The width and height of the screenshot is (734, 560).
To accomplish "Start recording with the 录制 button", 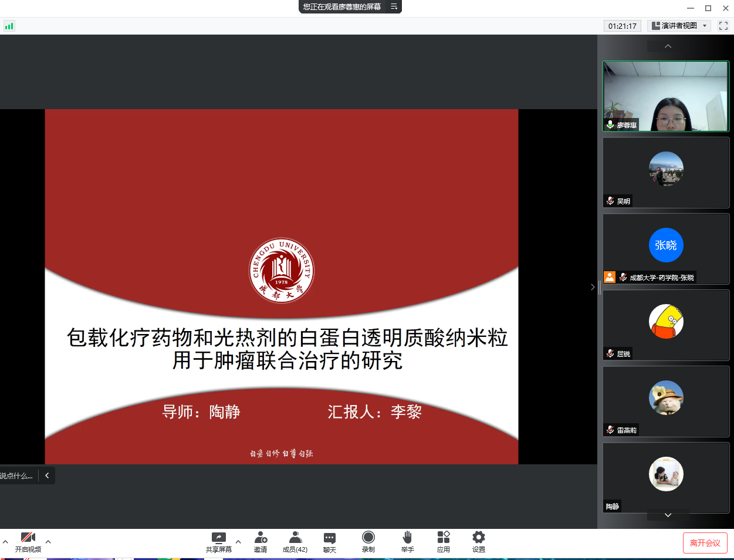I will (x=368, y=542).
